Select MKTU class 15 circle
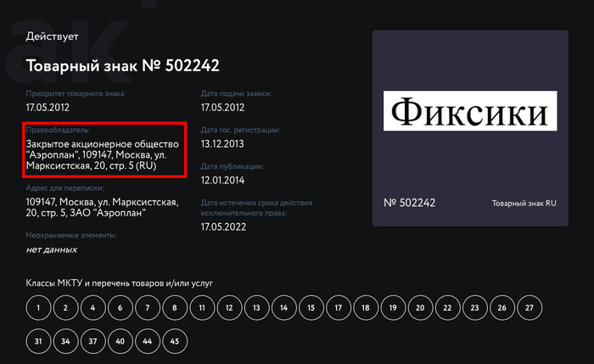This screenshot has height=364, width=594. 311,307
